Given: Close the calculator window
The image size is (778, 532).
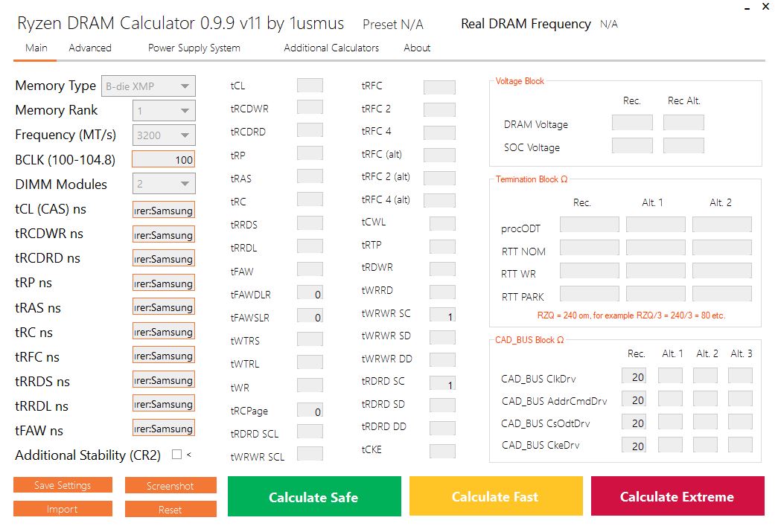Looking at the screenshot, I should [765, 7].
